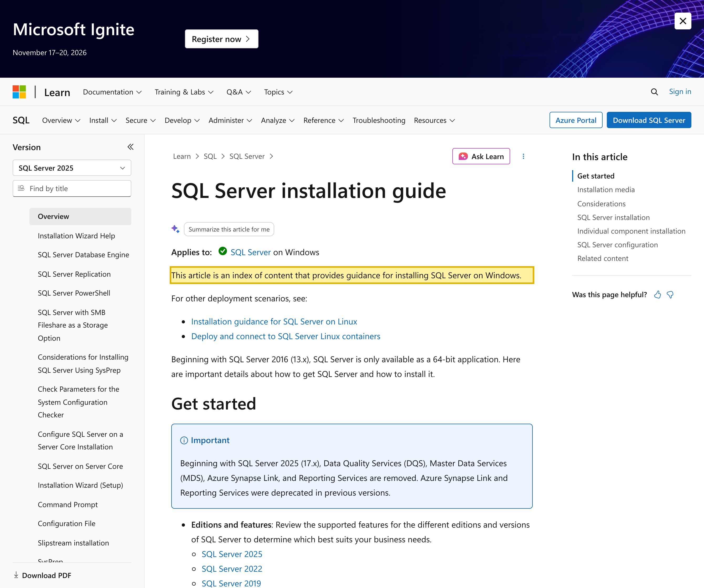Select Overview in the table of contents
The height and width of the screenshot is (588, 704).
click(80, 217)
